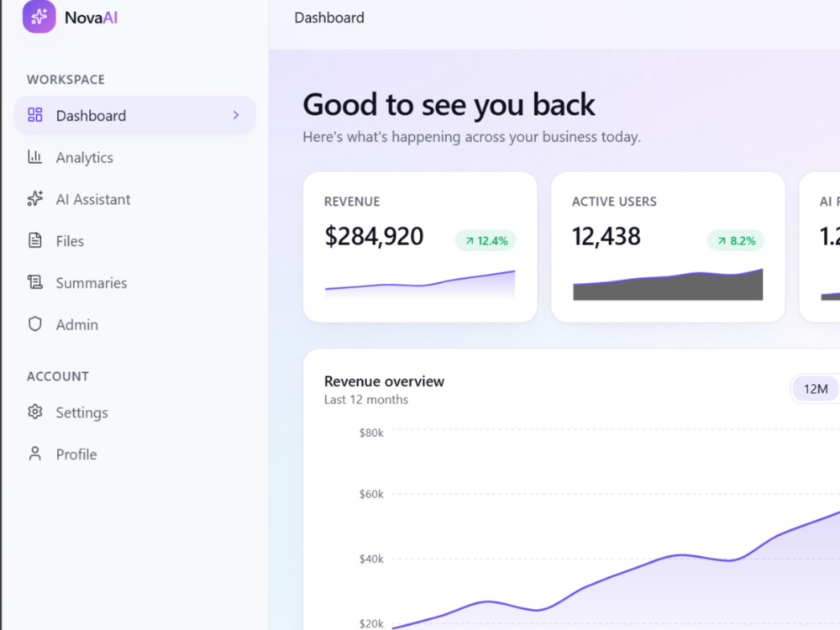This screenshot has height=630, width=840.
Task: Click the ACTIVE USERS card label
Action: click(614, 202)
